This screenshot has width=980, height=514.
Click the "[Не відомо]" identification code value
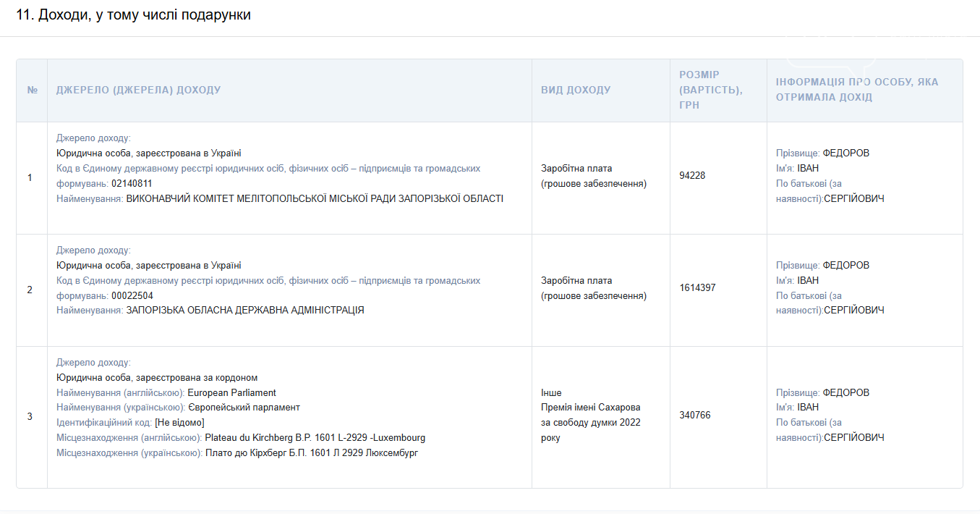[x=179, y=423]
